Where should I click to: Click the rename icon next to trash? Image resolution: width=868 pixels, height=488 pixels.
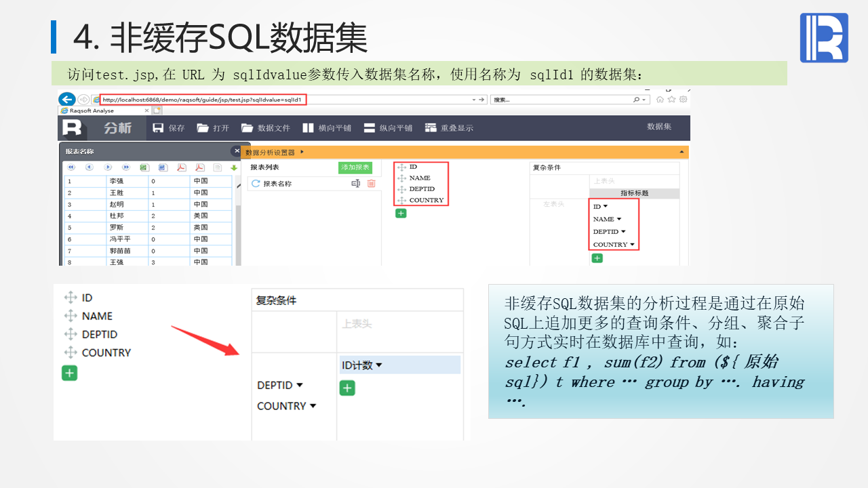(355, 184)
